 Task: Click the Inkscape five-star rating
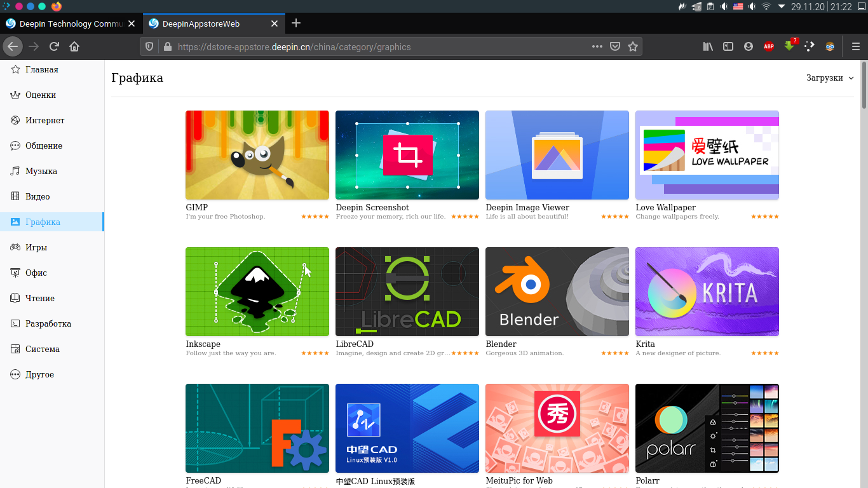tap(315, 353)
